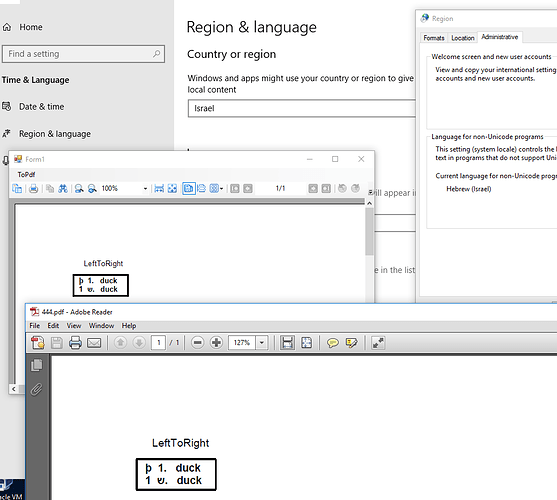
Task: Click the print icon in Adobe Reader toolbar
Action: click(75, 343)
